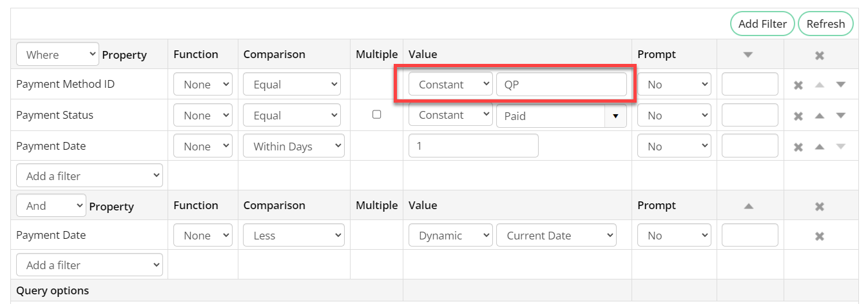Image resolution: width=868 pixels, height=304 pixels.
Task: Move Payment Status filter up
Action: [x=819, y=116]
